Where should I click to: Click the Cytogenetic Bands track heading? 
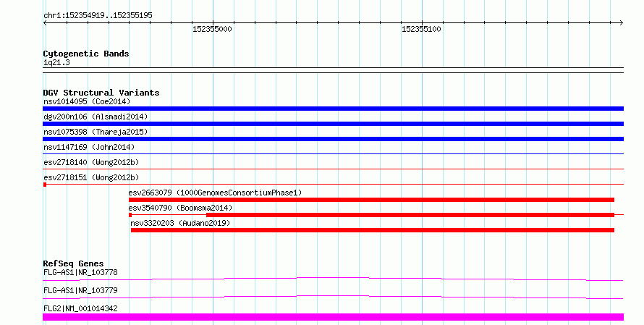(x=86, y=54)
